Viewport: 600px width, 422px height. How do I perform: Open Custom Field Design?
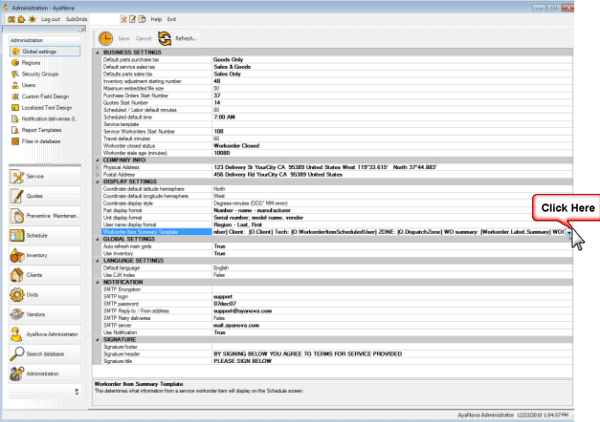pyautogui.click(x=40, y=96)
